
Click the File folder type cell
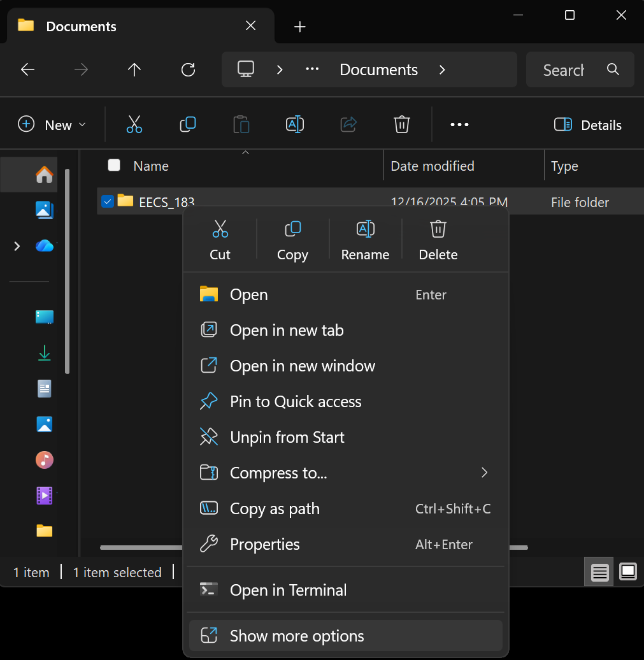[x=580, y=202]
